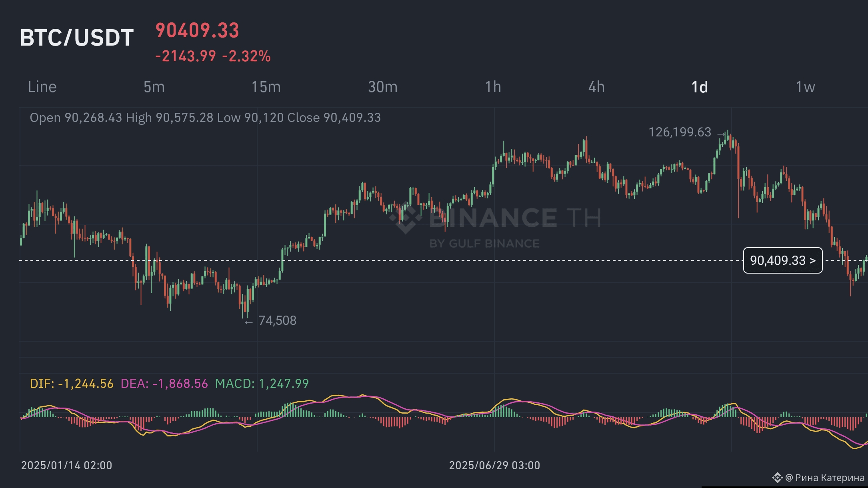Viewport: 868px width, 488px height.
Task: Click the Open High Low Close info line
Action: 205,118
